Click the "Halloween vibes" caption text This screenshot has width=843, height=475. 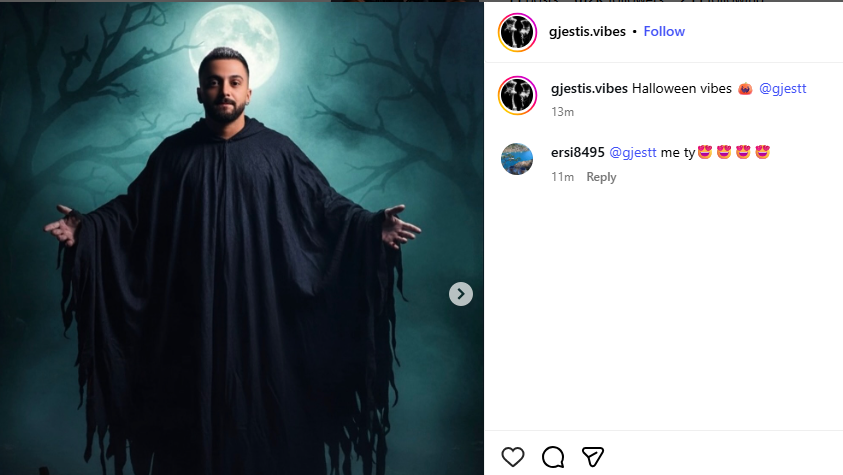(x=682, y=89)
